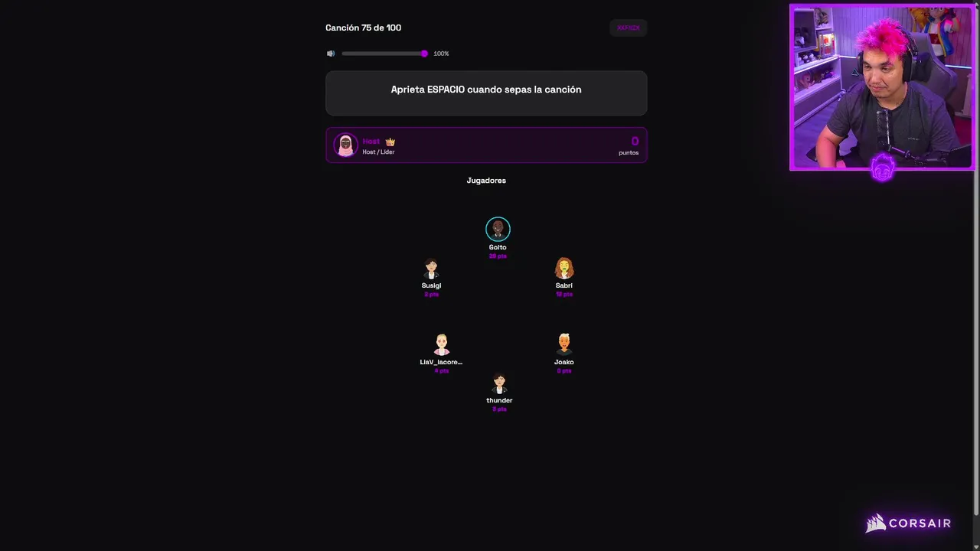Click the purple streamer badge under webcam
980x551 pixels.
click(x=883, y=168)
